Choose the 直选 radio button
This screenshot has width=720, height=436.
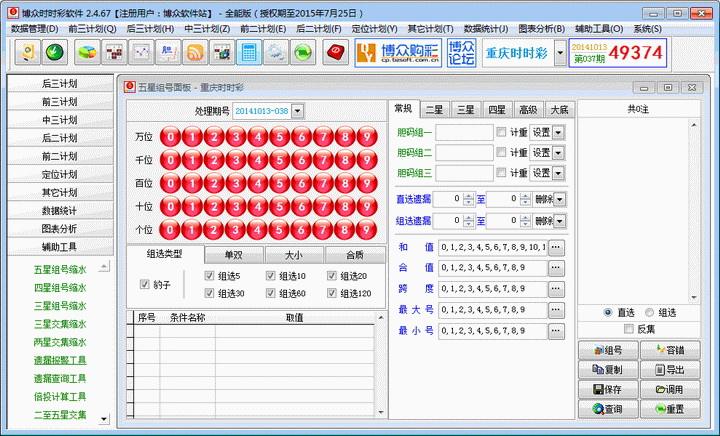(608, 313)
